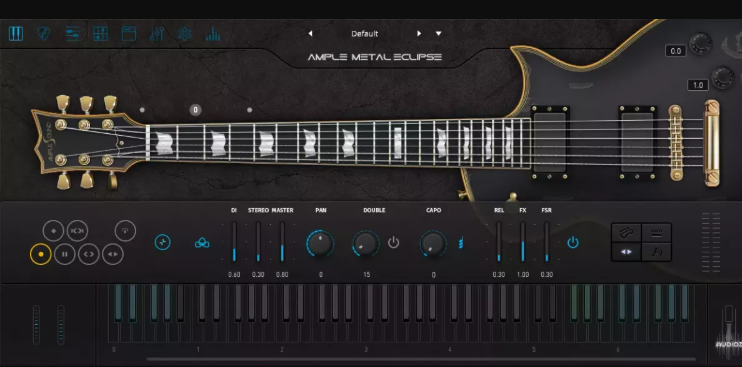The image size is (742, 367).
Task: Click the DI volume slider
Action: coord(234,242)
